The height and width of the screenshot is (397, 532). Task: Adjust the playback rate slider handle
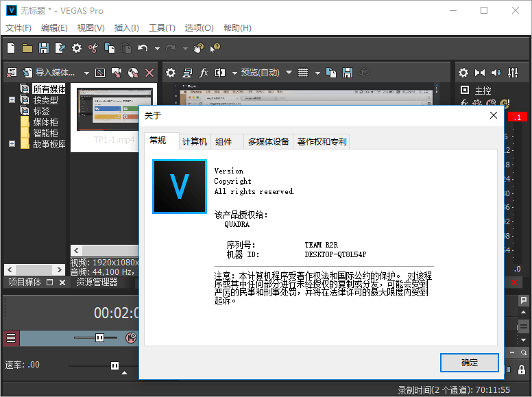[114, 365]
